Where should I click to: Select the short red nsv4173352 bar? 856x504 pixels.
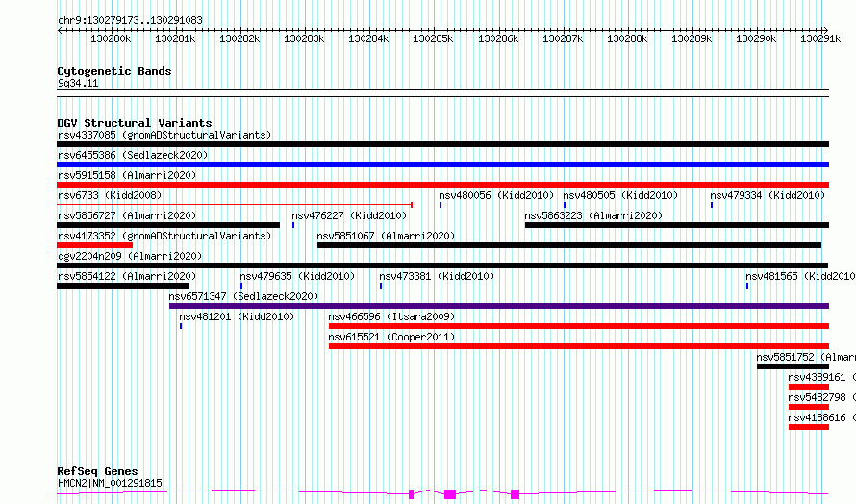point(94,245)
